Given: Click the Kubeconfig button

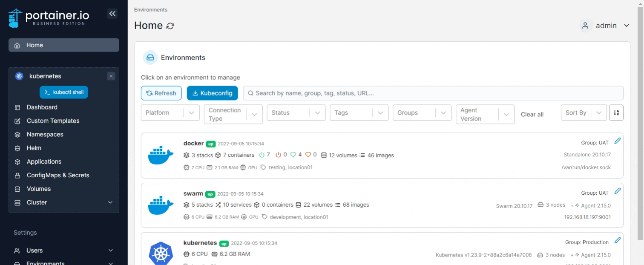Looking at the screenshot, I should point(212,93).
